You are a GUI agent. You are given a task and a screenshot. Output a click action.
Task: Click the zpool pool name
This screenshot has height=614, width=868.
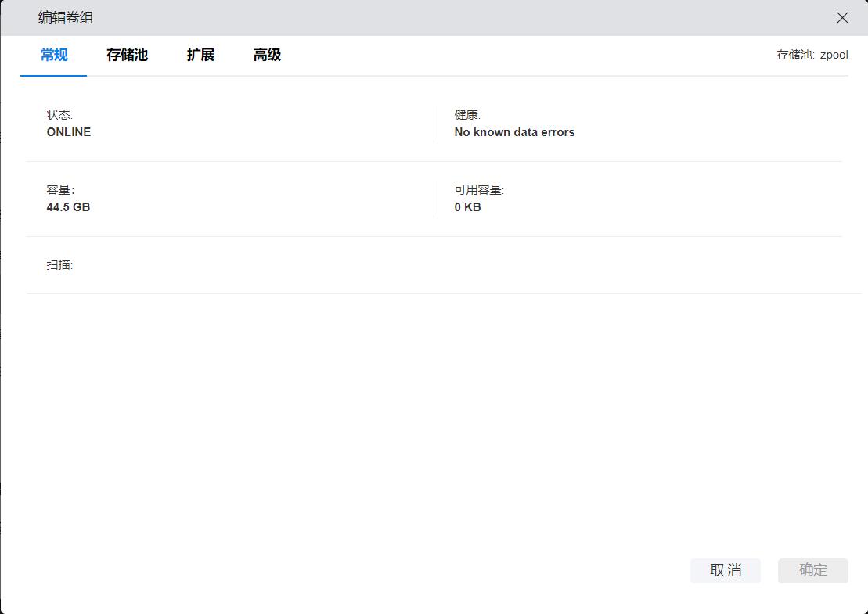point(834,56)
